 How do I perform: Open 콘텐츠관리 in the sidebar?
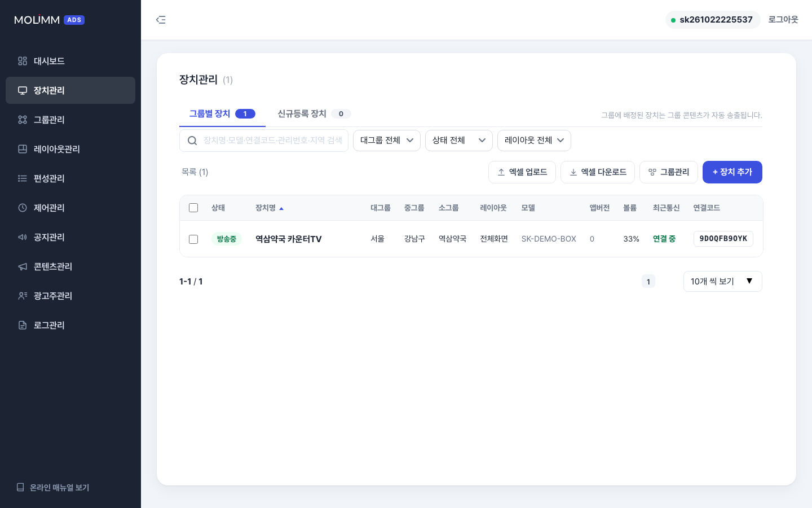(x=70, y=266)
